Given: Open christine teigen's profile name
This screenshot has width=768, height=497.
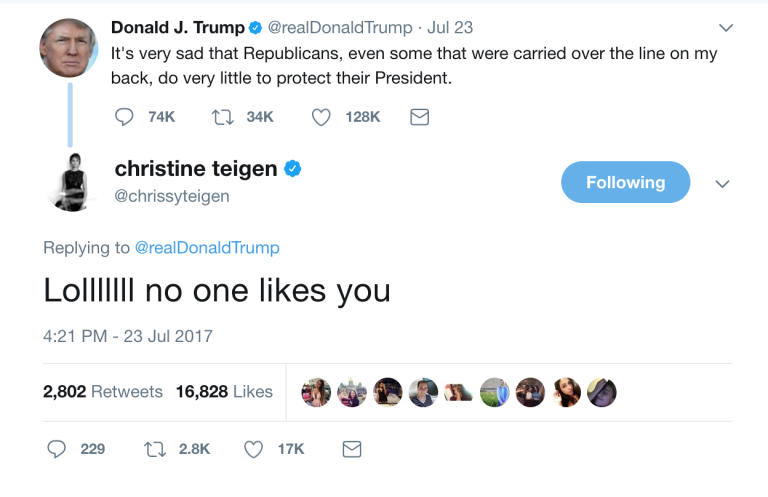Looking at the screenshot, I should [195, 169].
